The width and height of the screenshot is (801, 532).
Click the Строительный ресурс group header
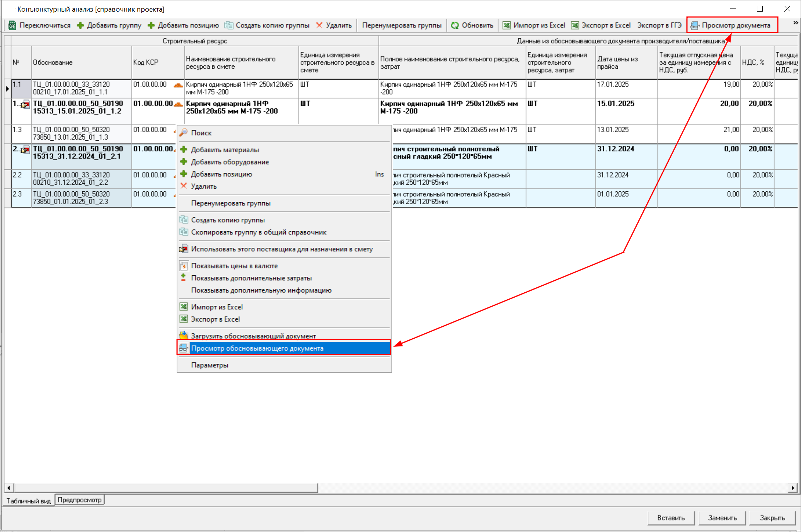click(x=195, y=41)
